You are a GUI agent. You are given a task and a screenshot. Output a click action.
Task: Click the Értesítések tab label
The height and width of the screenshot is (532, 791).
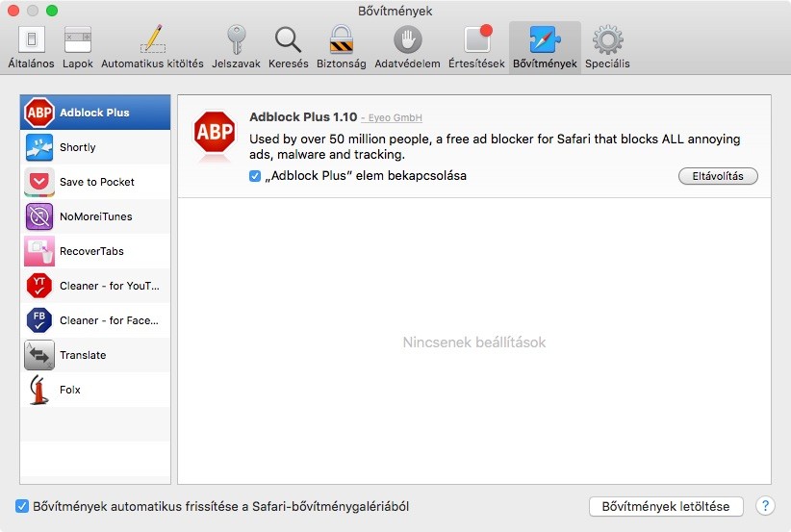[x=476, y=64]
